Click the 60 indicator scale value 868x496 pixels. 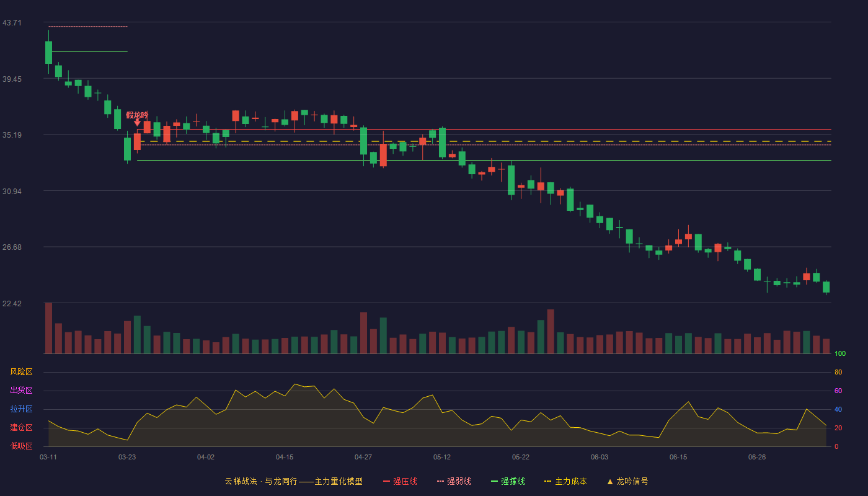tap(838, 391)
